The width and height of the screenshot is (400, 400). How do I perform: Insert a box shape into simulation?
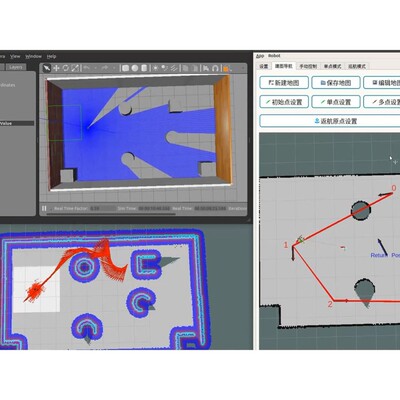125,68
